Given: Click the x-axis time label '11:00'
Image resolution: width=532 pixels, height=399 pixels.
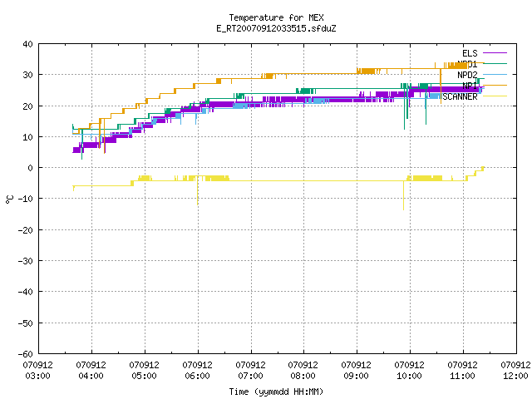Looking at the screenshot, I should point(462,376).
